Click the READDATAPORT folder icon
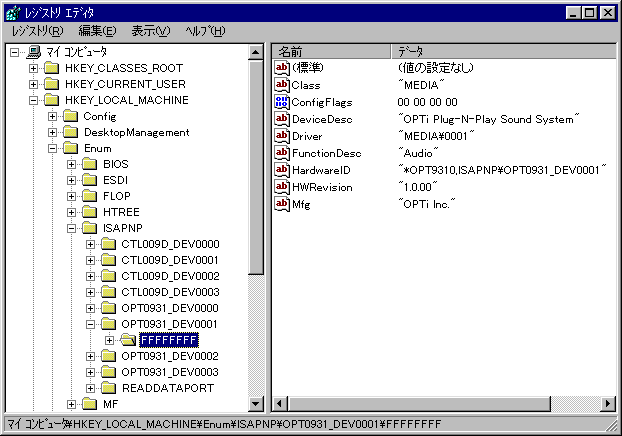The image size is (622, 436). (109, 388)
